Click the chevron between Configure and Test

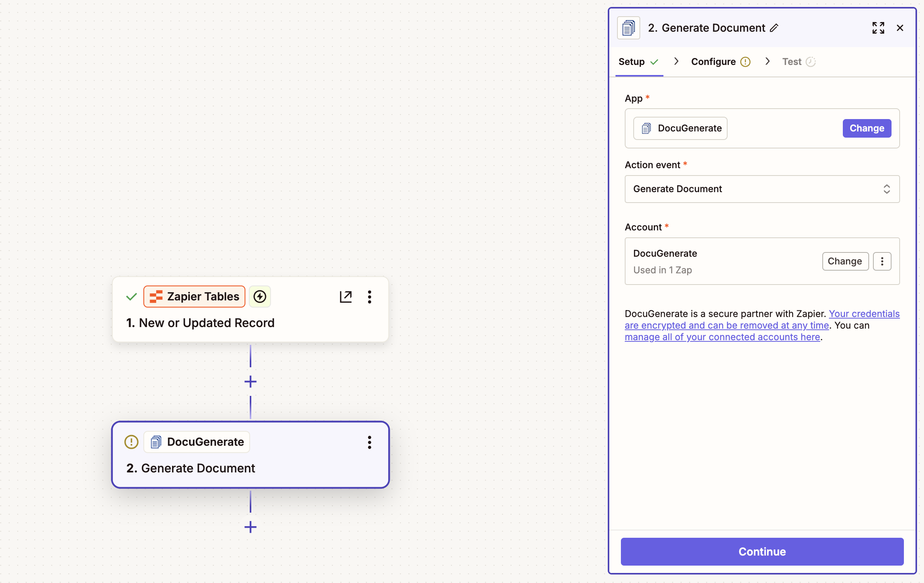767,61
